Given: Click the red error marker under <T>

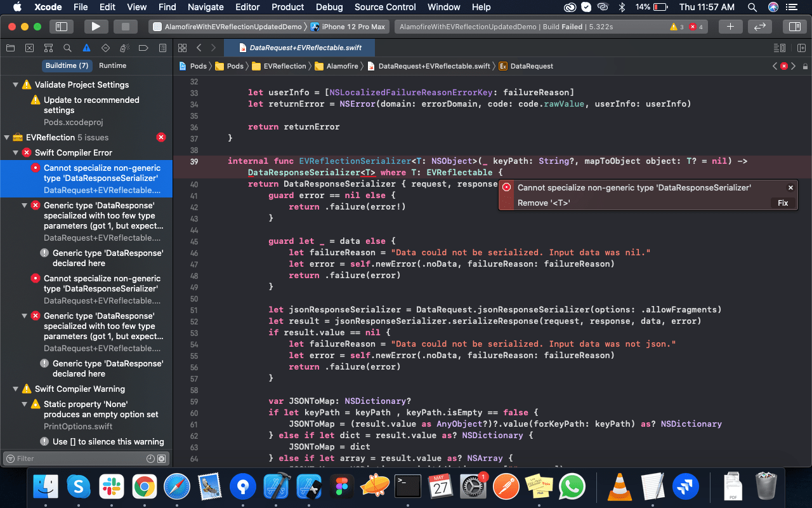Looking at the screenshot, I should 368,176.
